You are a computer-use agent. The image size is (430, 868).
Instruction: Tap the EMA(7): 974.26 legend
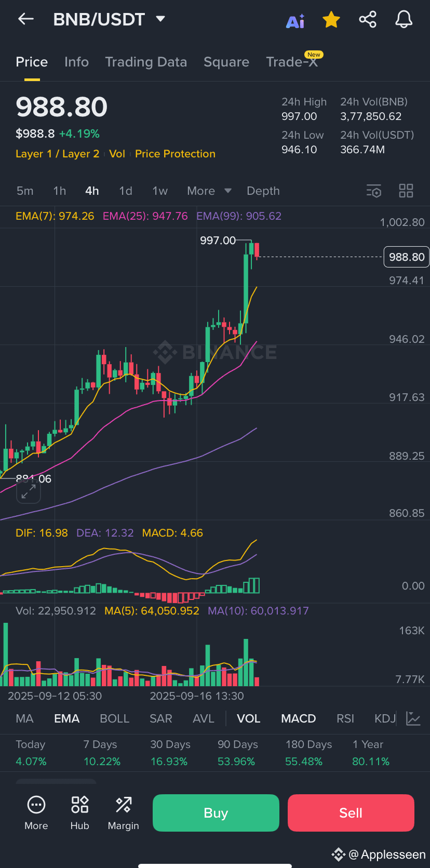55,216
